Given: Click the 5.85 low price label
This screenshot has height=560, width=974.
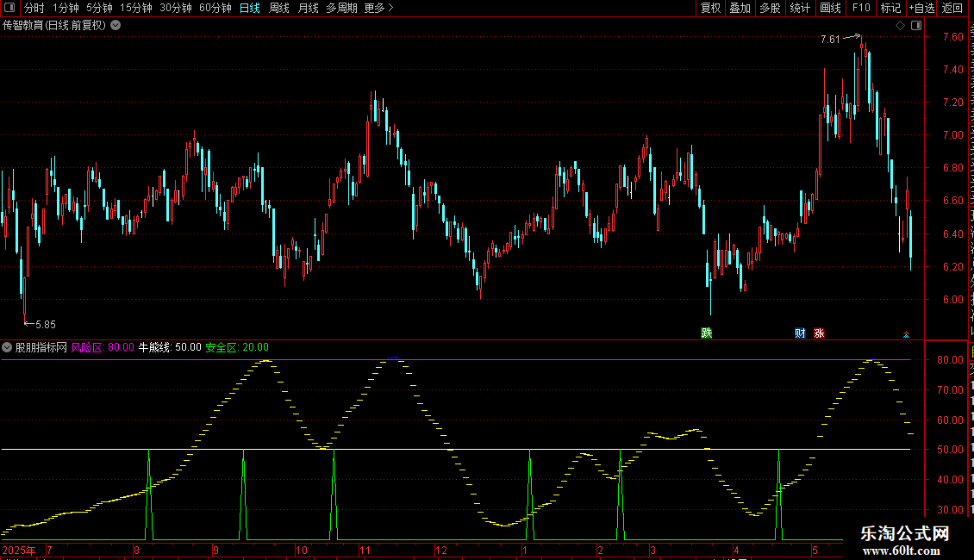Looking at the screenshot, I should [x=46, y=324].
